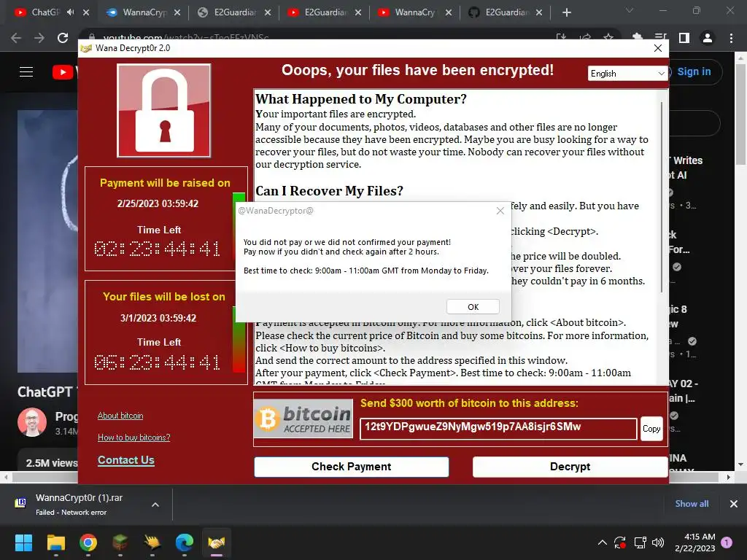Switch to the WannaCry YouTube tab
This screenshot has width=747, height=560.
pyautogui.click(x=414, y=12)
